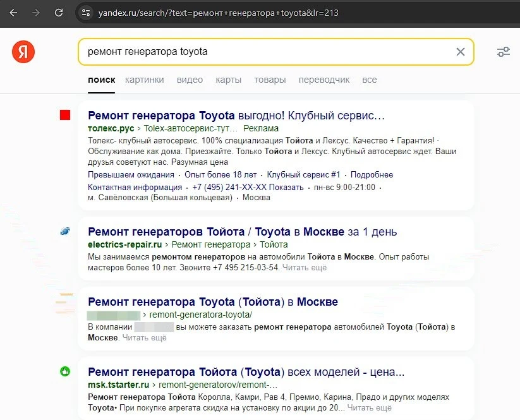Screen dimensions: 520x420
Task: Open site information icon in address bar
Action: [x=86, y=13]
